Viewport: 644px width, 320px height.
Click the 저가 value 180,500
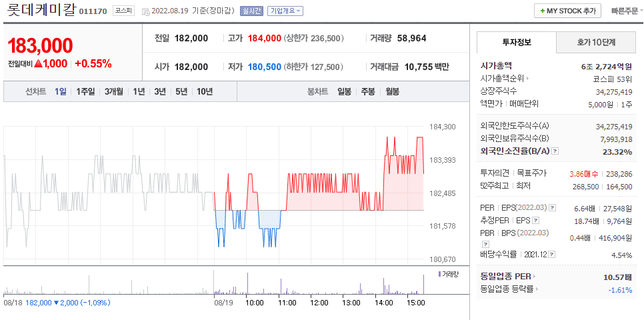265,67
